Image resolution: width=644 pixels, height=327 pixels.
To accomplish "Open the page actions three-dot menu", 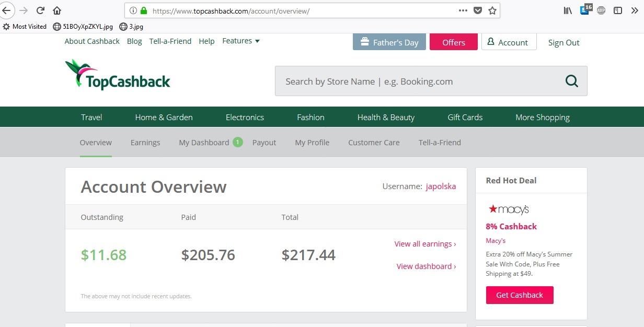I will pyautogui.click(x=463, y=10).
